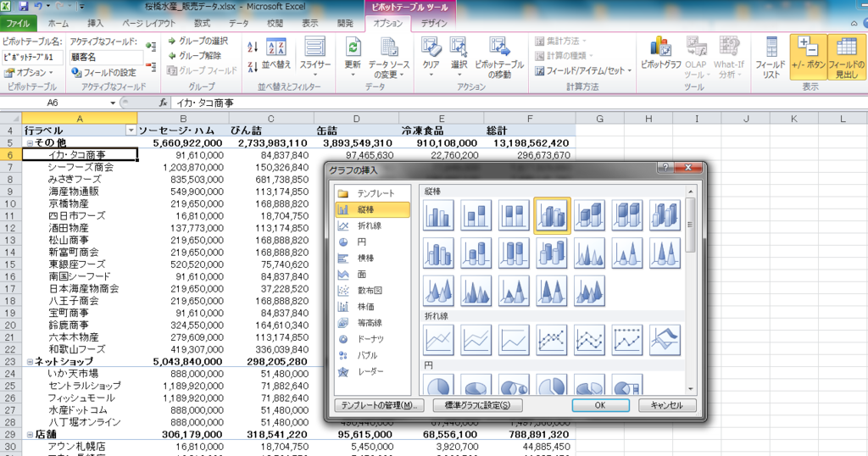Open the スライサー insert button
This screenshot has height=456, width=868.
315,57
